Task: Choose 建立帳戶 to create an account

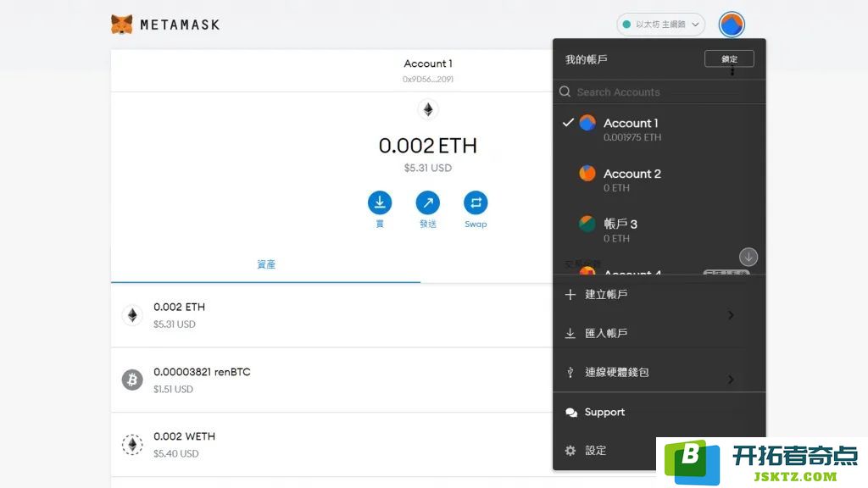Action: [659, 294]
